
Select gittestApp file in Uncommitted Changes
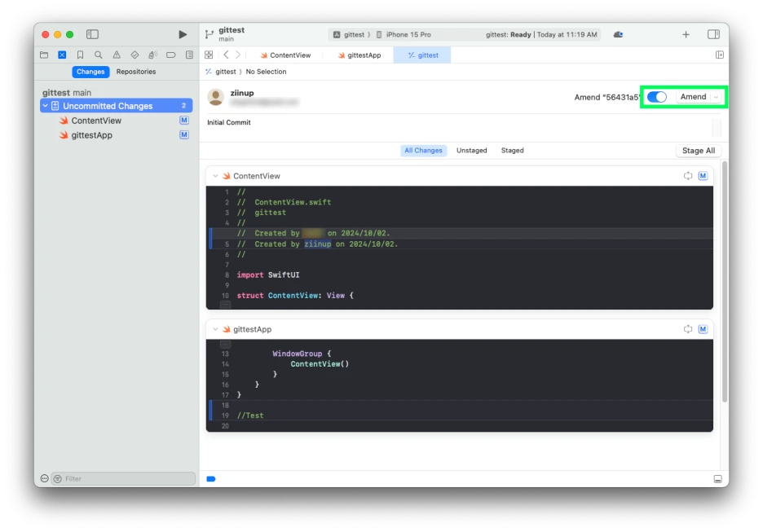click(x=117, y=134)
